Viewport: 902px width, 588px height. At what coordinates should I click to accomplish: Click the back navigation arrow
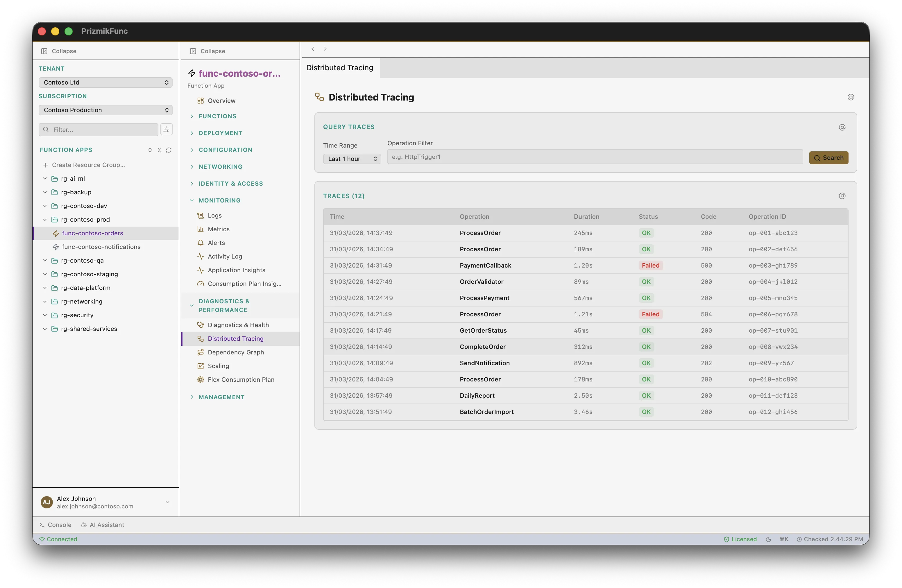click(313, 49)
